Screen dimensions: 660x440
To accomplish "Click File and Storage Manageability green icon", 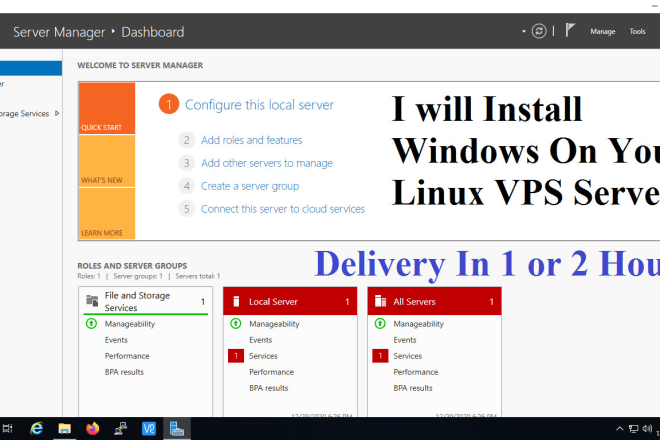I will point(91,324).
